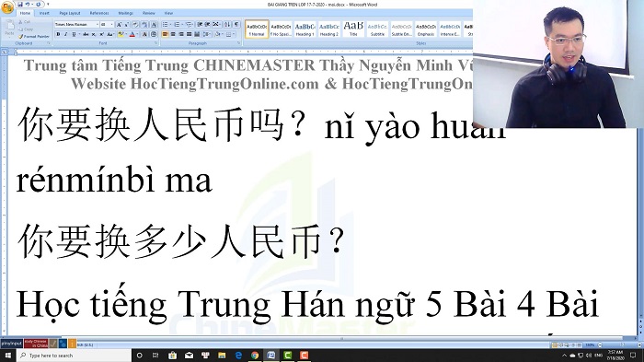Apply Character Shading to text
This screenshot has width=644, height=362.
click(x=145, y=35)
